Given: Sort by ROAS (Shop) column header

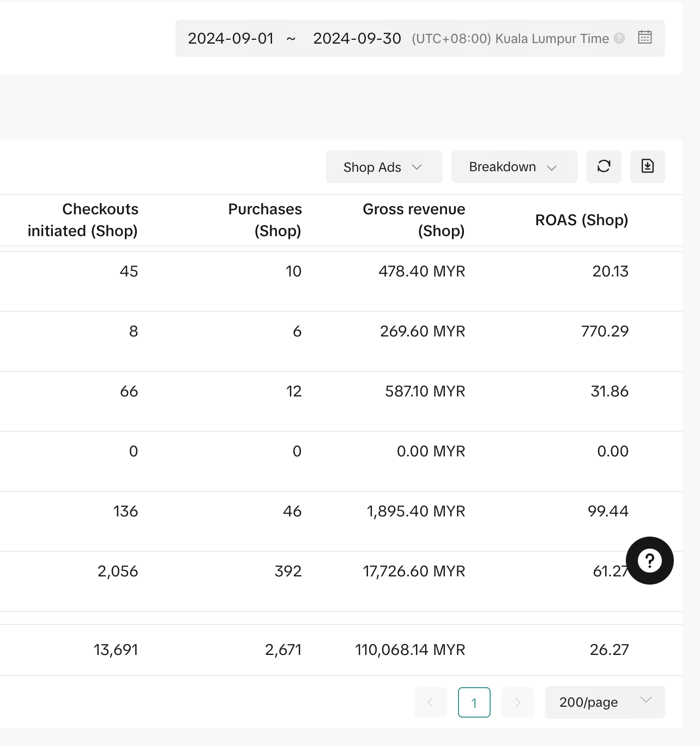Looking at the screenshot, I should pos(581,220).
